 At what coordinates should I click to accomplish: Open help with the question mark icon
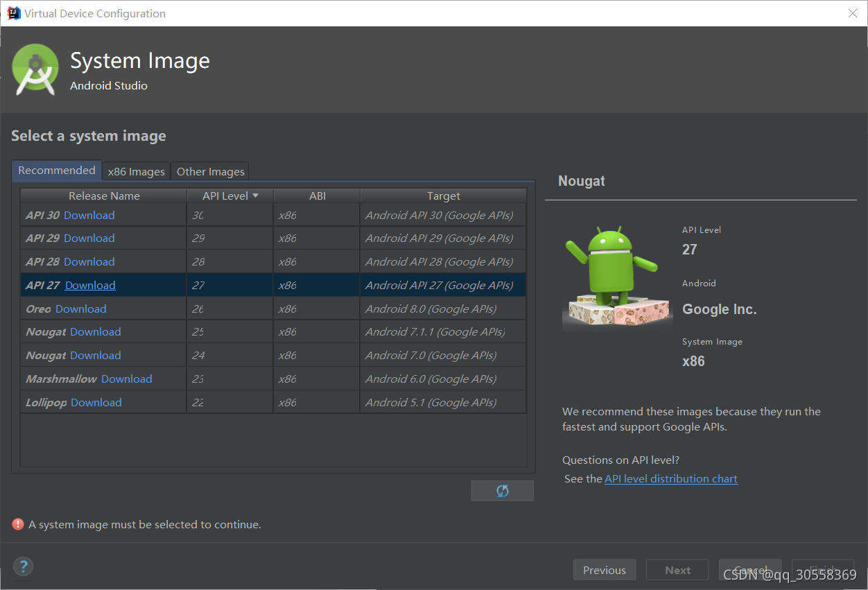pos(23,566)
